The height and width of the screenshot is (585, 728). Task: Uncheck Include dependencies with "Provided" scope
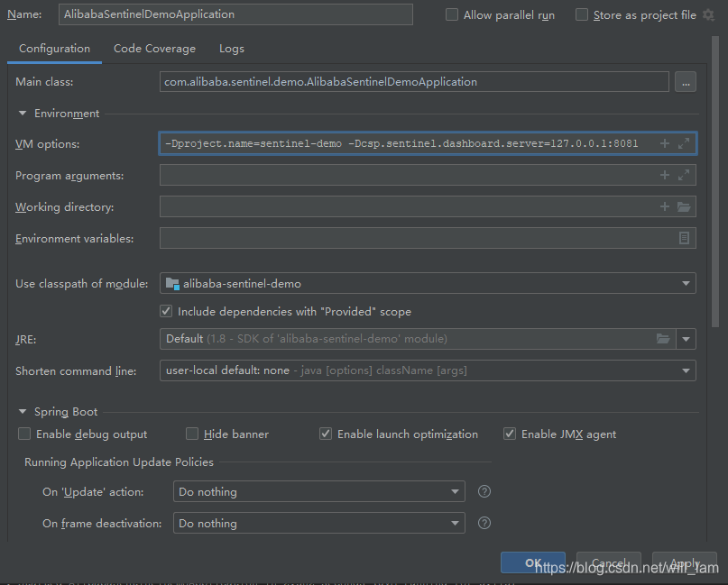pyautogui.click(x=166, y=311)
